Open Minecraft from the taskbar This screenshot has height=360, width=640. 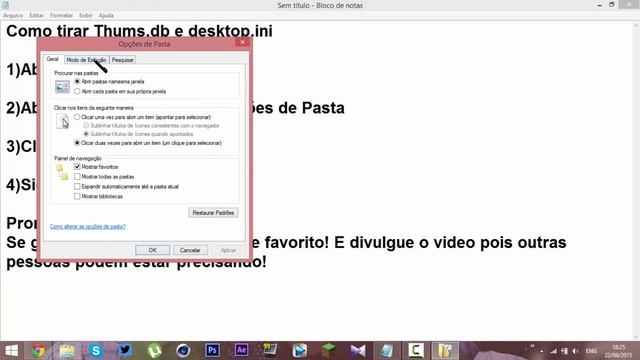[x=329, y=351]
